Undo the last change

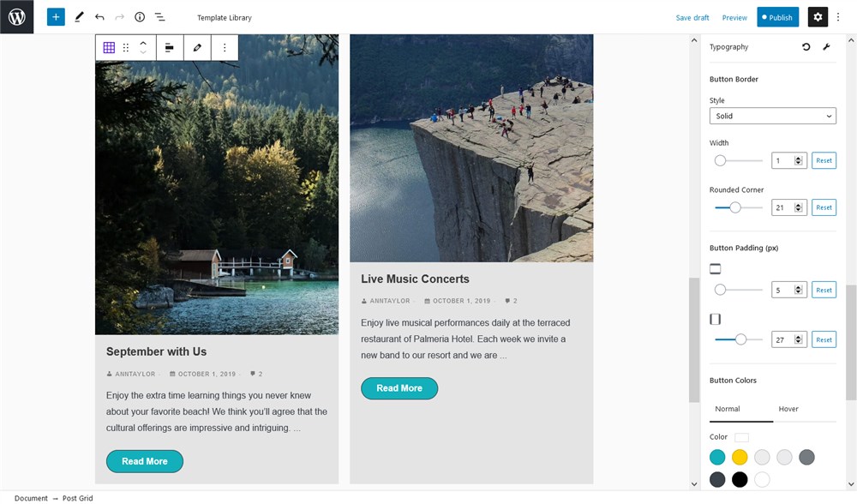pyautogui.click(x=99, y=17)
